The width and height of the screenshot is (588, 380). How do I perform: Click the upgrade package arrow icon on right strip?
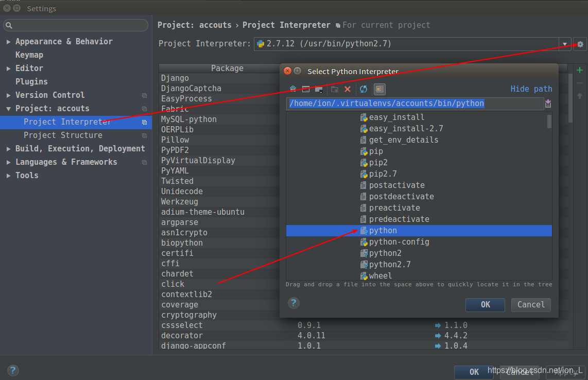point(580,96)
